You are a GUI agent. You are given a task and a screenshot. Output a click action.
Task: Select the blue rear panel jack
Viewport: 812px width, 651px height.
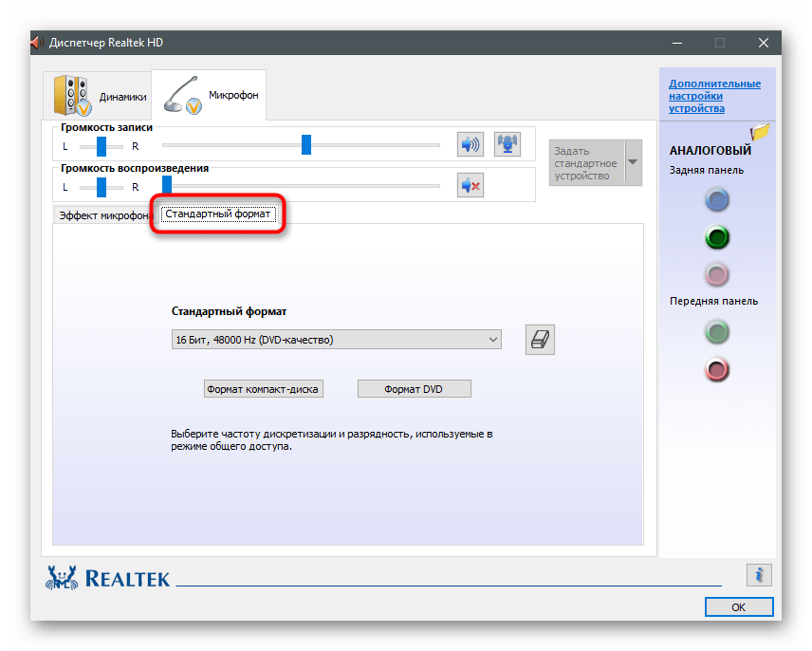(717, 200)
